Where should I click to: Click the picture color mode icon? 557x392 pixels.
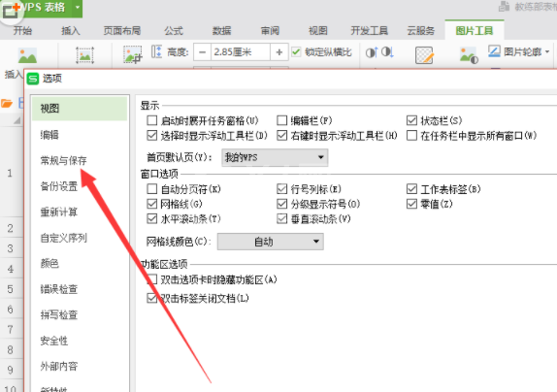click(469, 55)
